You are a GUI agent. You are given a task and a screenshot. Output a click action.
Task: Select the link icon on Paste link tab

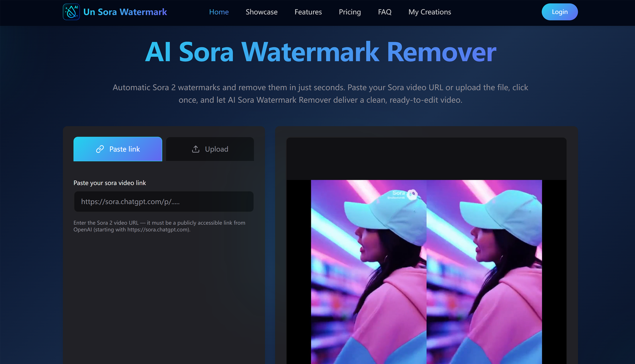[x=100, y=149]
